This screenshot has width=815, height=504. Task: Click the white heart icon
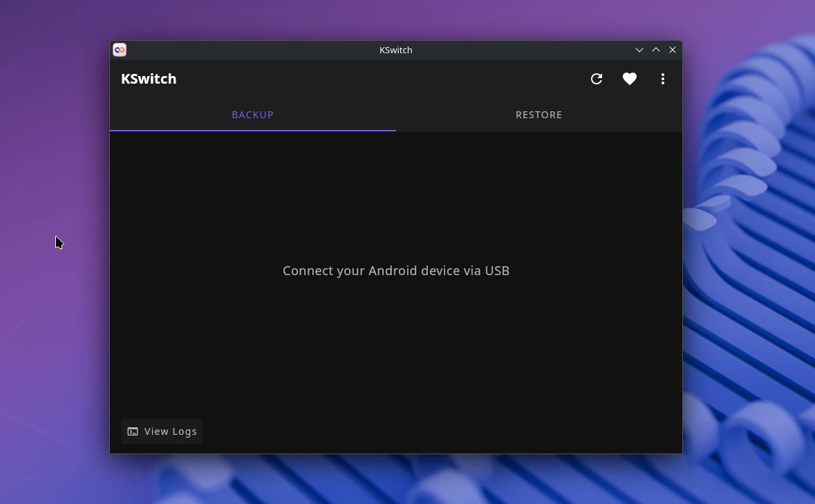tap(629, 79)
